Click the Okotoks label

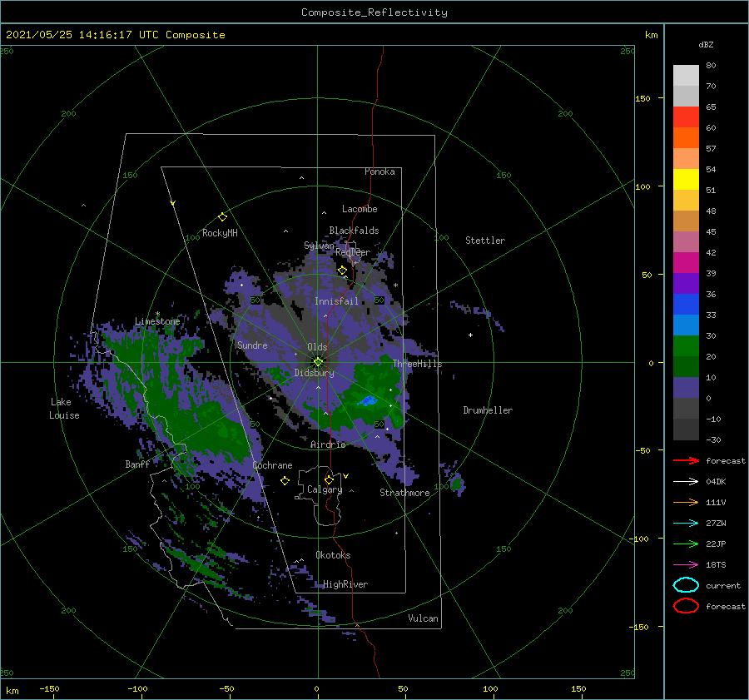(x=333, y=554)
